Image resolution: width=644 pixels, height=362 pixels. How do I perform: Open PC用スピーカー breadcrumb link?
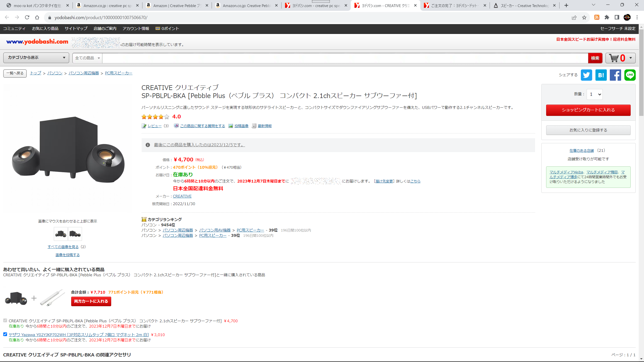(x=118, y=73)
